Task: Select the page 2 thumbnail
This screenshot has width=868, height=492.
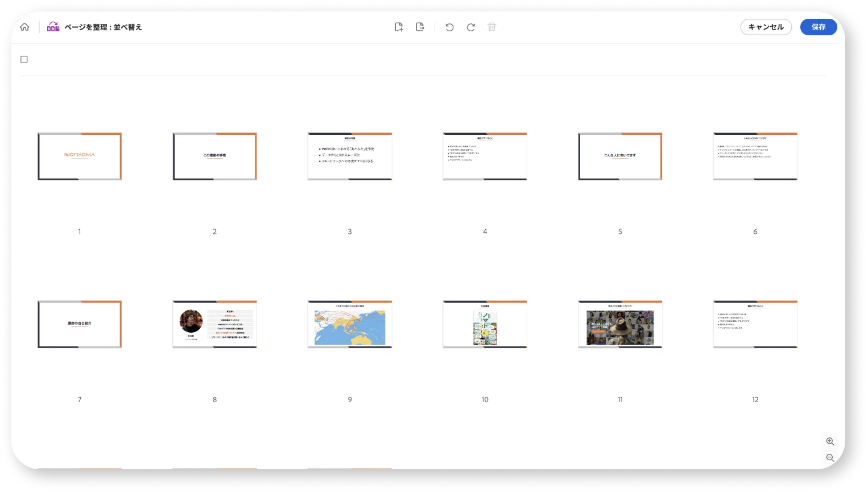Action: tap(215, 156)
